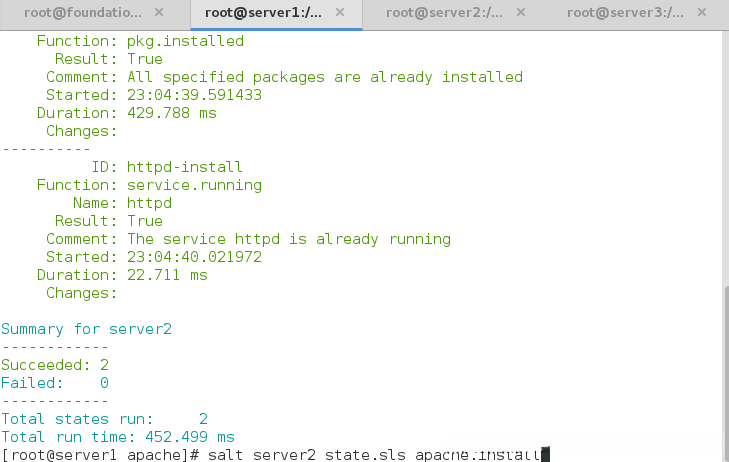Close the root@foundatio... tab
Viewport: 729px width, 462px height.
(159, 13)
